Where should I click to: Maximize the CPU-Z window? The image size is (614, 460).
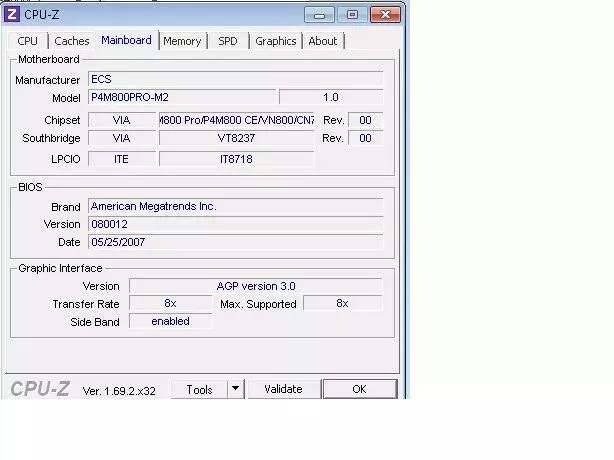(x=352, y=15)
